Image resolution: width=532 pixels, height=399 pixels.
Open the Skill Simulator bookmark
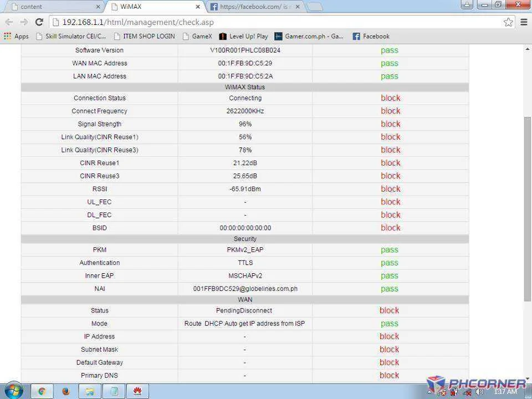click(71, 37)
